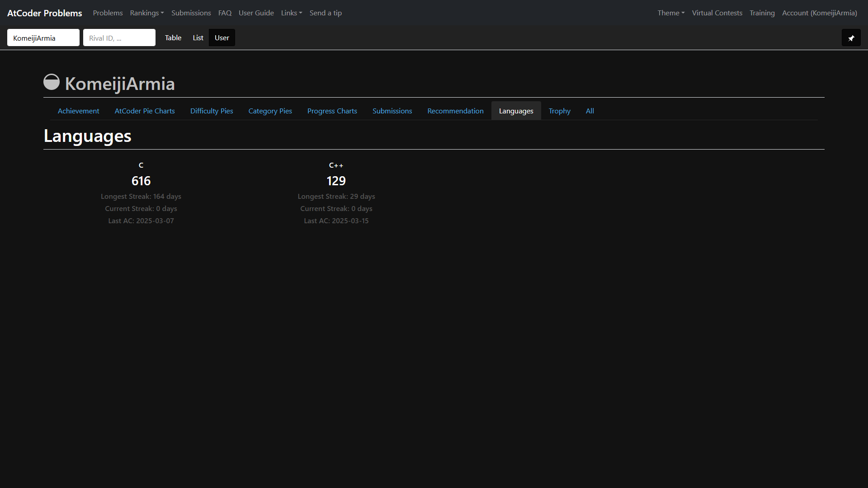This screenshot has height=488, width=868.
Task: Open the Achievement tab
Action: tap(78, 111)
